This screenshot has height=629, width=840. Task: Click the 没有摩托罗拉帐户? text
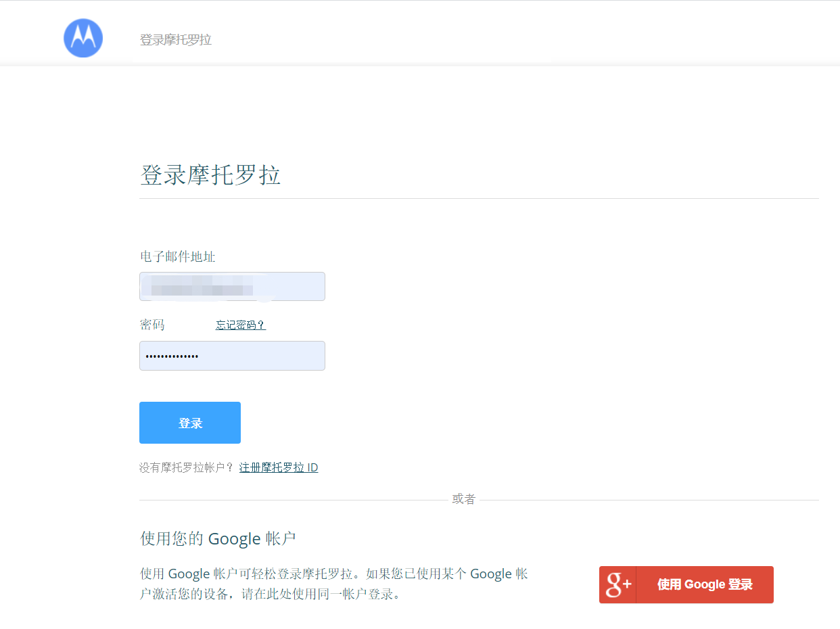coord(187,467)
